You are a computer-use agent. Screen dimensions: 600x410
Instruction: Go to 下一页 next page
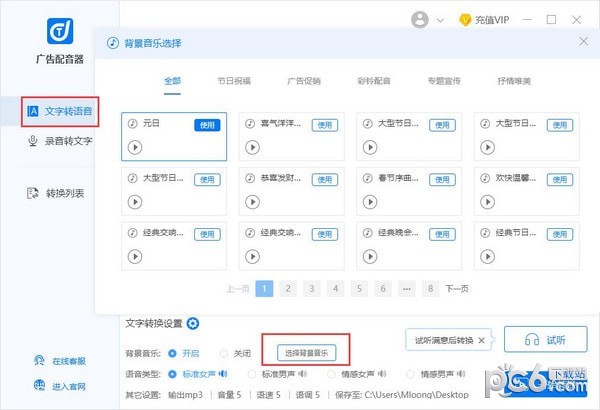[x=457, y=289]
